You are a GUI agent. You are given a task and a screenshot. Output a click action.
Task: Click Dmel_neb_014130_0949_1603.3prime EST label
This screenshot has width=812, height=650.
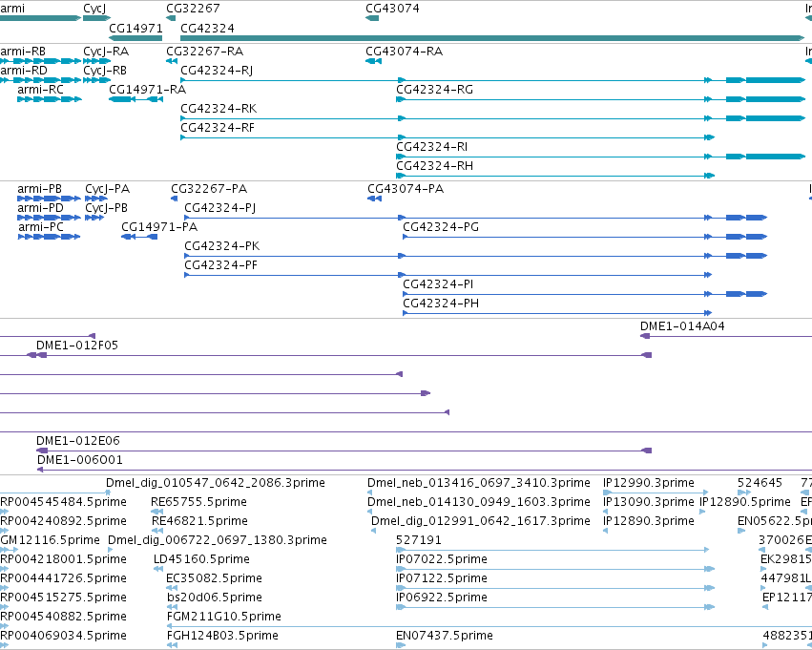[479, 502]
